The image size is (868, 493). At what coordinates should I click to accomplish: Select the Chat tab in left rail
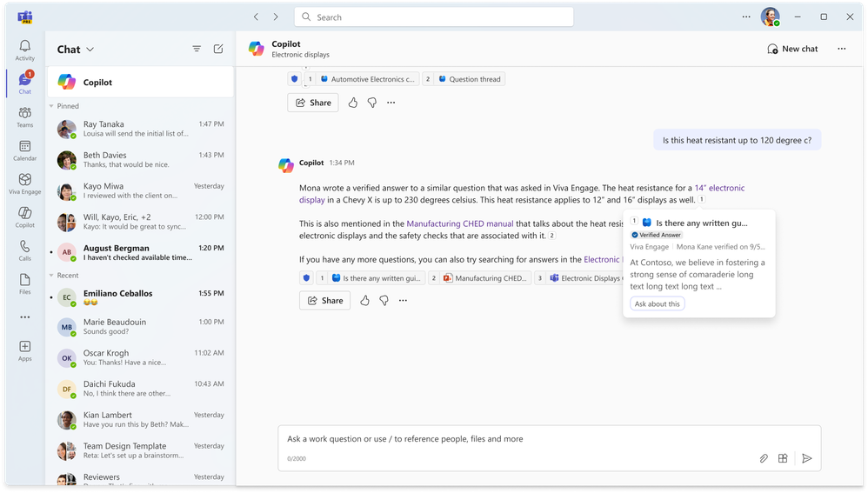(x=25, y=83)
